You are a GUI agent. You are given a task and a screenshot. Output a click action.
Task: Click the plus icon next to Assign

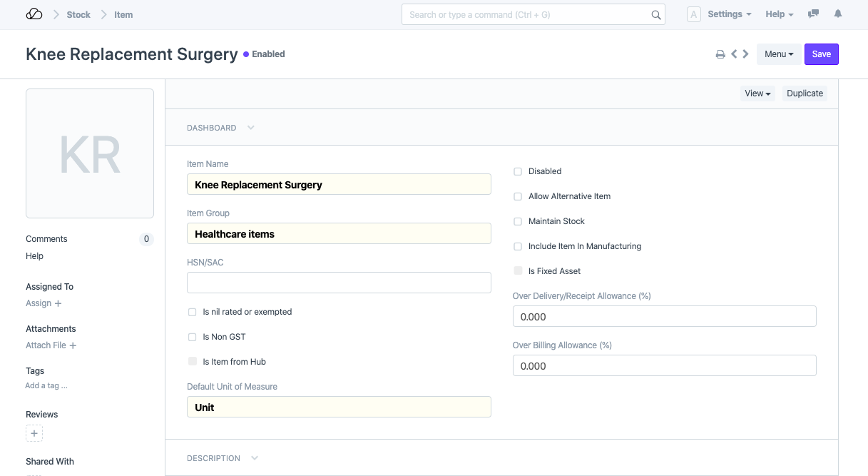click(x=58, y=303)
